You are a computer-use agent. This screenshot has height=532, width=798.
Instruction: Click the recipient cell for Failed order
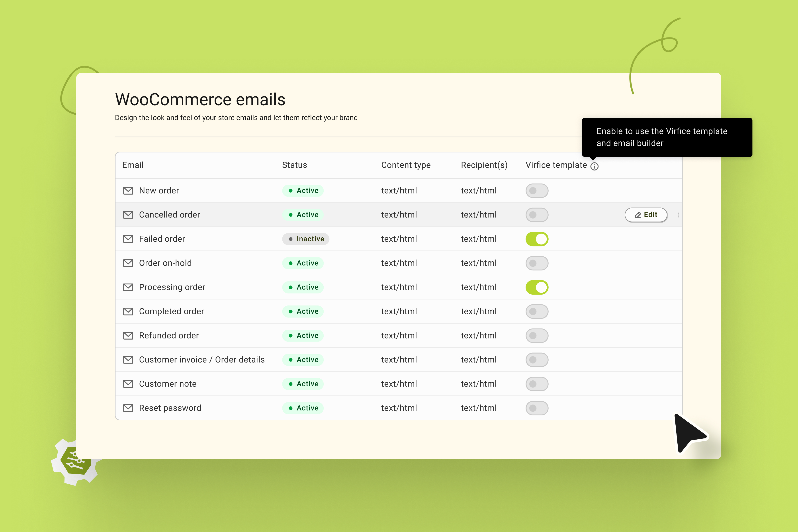[479, 239]
